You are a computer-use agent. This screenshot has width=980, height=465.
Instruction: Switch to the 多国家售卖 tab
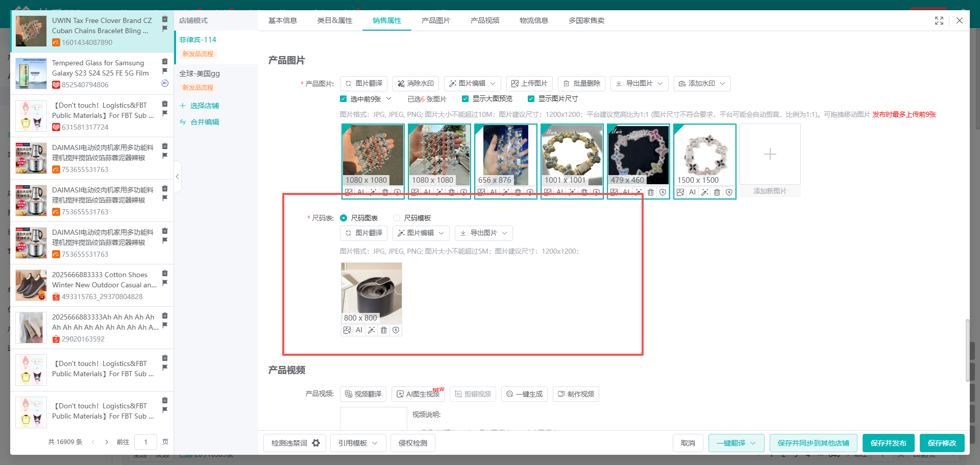click(x=586, y=20)
